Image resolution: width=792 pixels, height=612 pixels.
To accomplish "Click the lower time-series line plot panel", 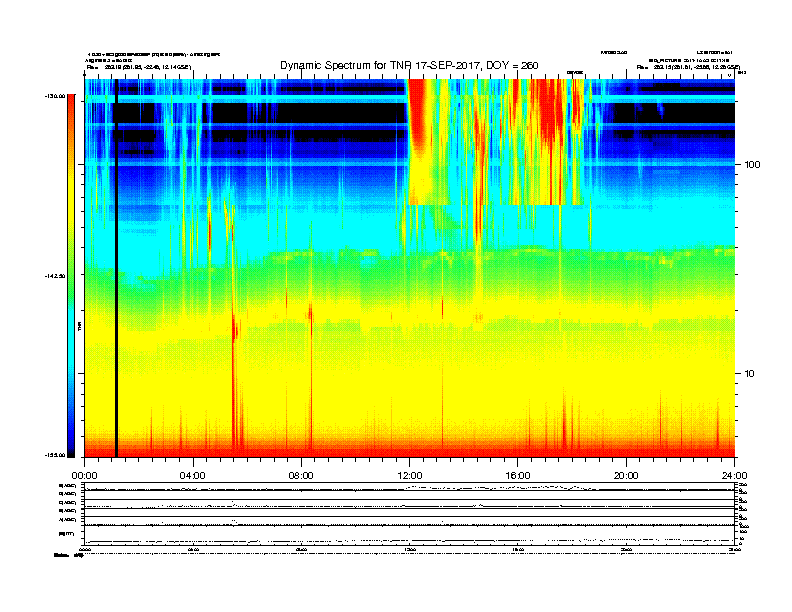I will [x=409, y=513].
